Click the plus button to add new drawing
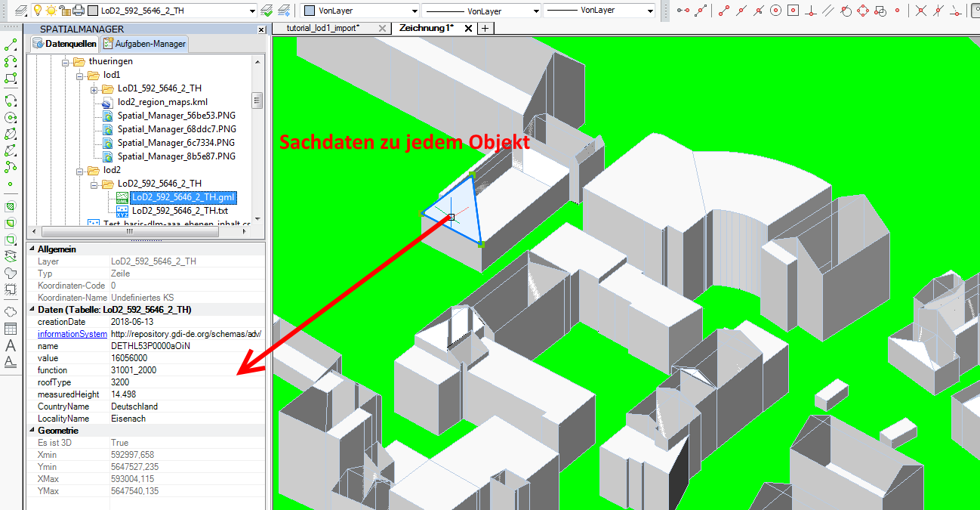 point(485,27)
